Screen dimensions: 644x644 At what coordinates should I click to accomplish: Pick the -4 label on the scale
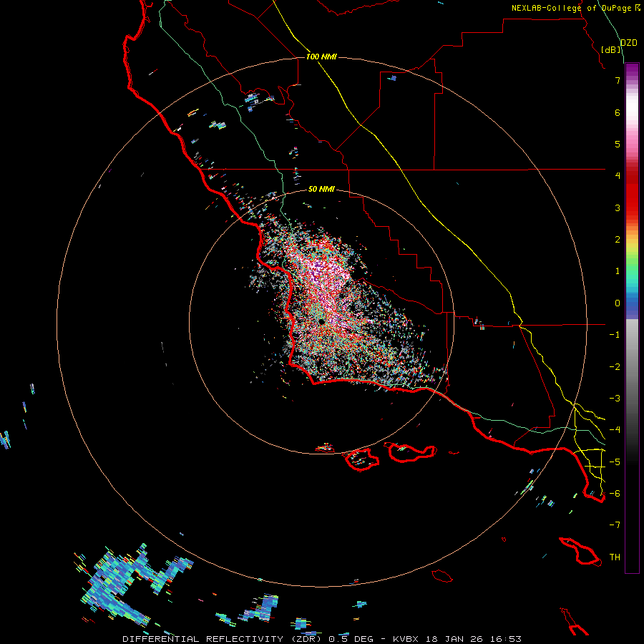click(x=615, y=430)
